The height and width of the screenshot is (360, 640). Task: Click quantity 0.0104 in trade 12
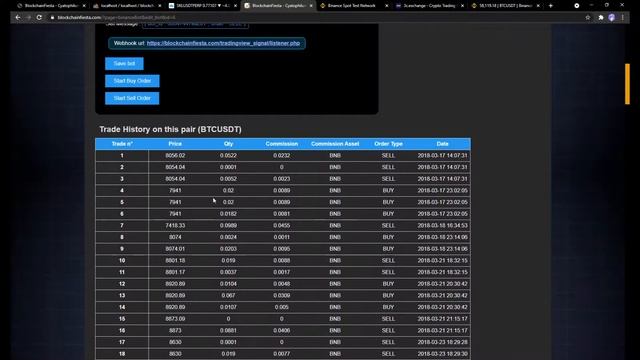click(228, 284)
